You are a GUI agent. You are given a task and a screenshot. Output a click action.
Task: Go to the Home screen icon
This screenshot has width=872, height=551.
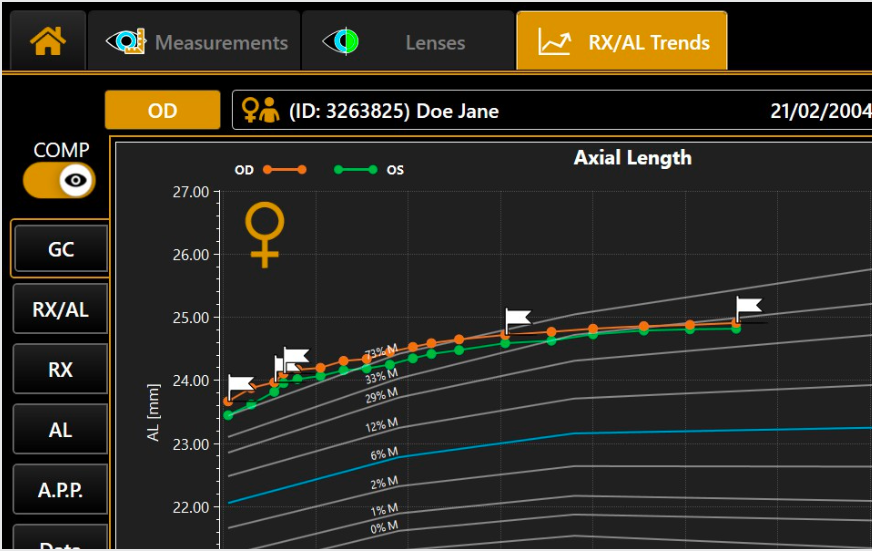[48, 42]
